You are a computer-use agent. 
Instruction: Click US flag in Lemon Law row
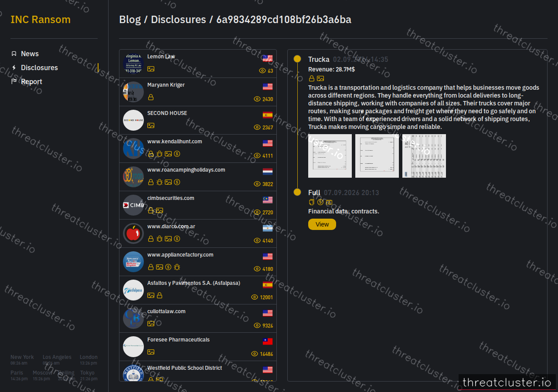click(268, 58)
